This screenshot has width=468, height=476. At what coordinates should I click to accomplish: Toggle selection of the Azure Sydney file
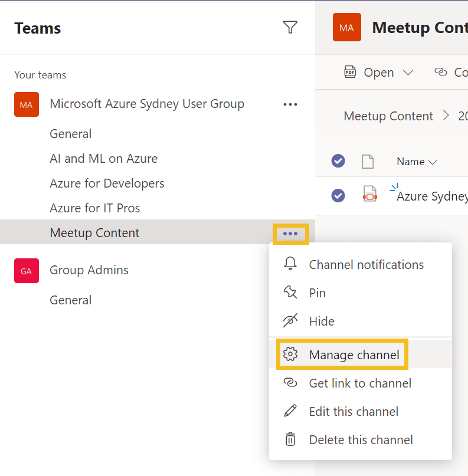338,195
